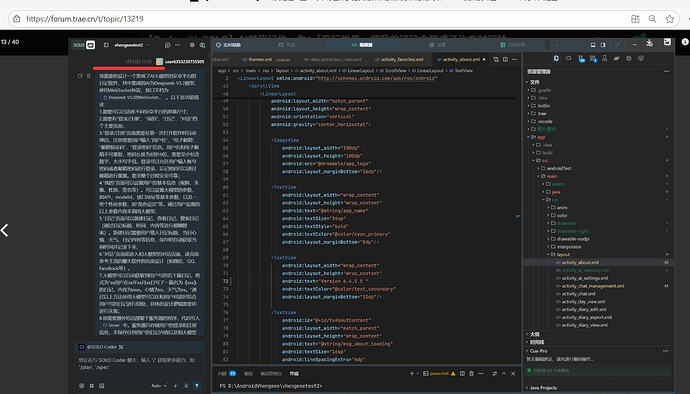Click the browser address bar URL
Image resolution: width=690 pixels, height=394 pixels.
84,19
